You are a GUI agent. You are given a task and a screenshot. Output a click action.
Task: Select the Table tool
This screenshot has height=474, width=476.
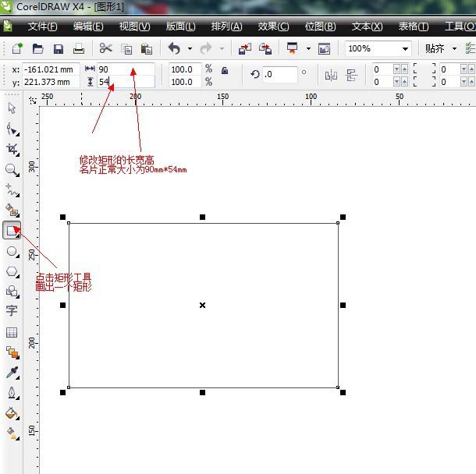coord(12,333)
